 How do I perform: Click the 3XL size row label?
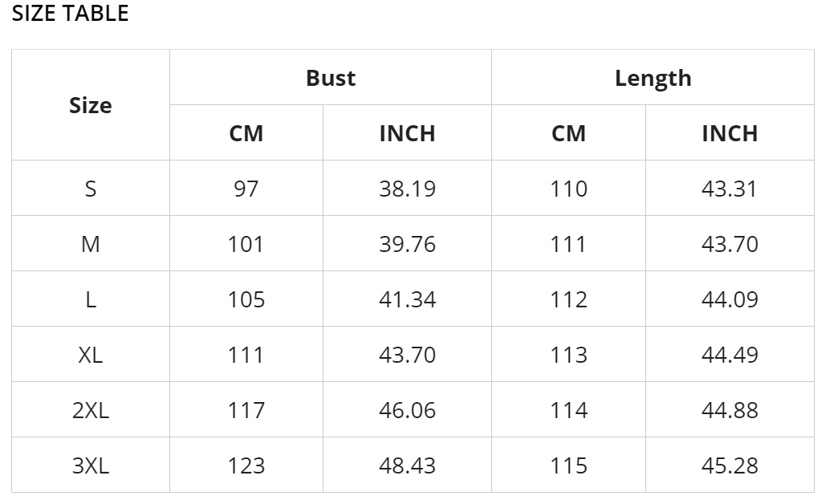(91, 465)
